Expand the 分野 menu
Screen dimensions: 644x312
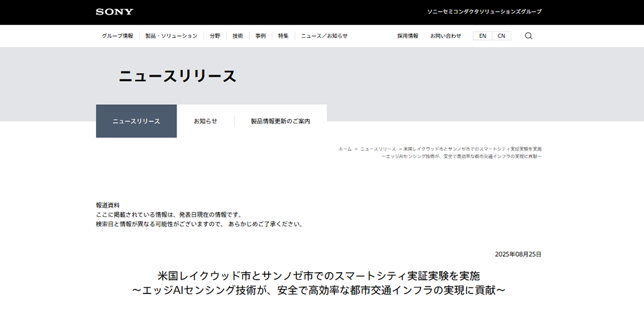click(215, 36)
